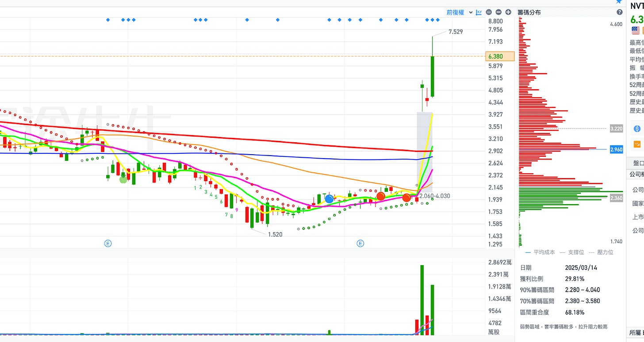The image size is (644, 342).
Task: Click the tallest green volume bar
Action: (422, 300)
